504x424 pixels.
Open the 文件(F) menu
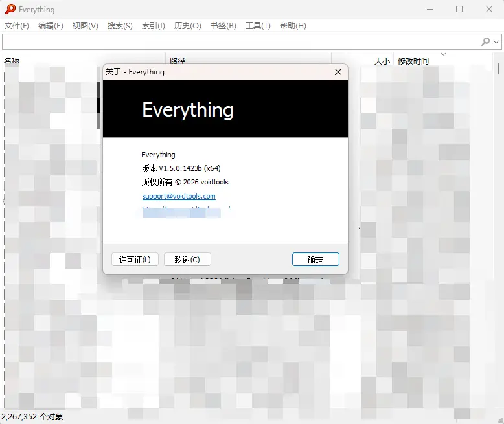pos(17,26)
